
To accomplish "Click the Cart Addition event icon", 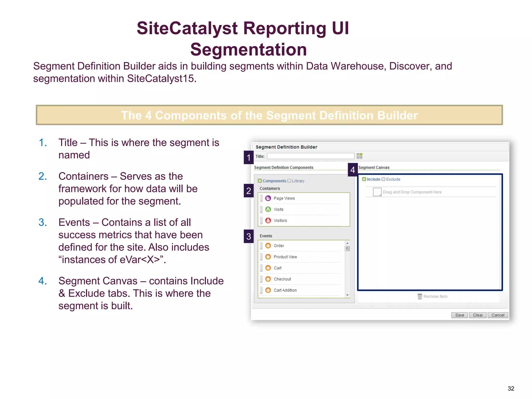I will point(268,290).
